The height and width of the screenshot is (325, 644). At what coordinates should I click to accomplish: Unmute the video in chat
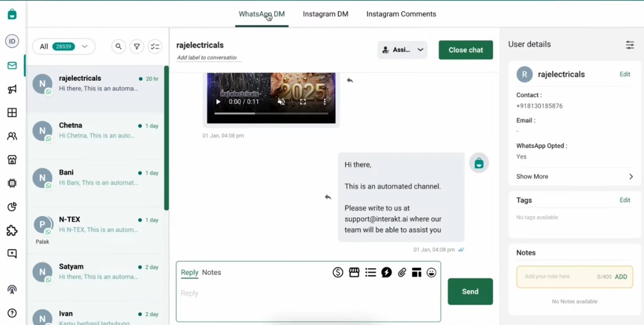point(281,102)
